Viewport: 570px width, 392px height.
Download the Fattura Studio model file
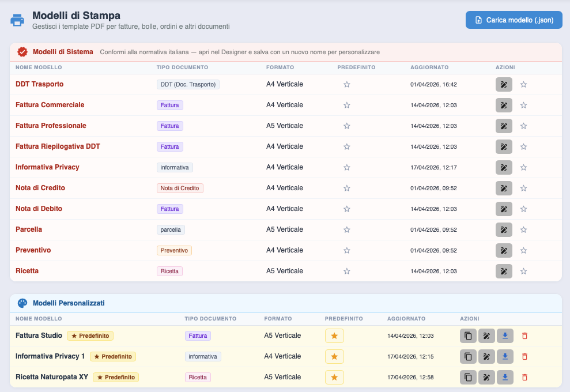504,336
